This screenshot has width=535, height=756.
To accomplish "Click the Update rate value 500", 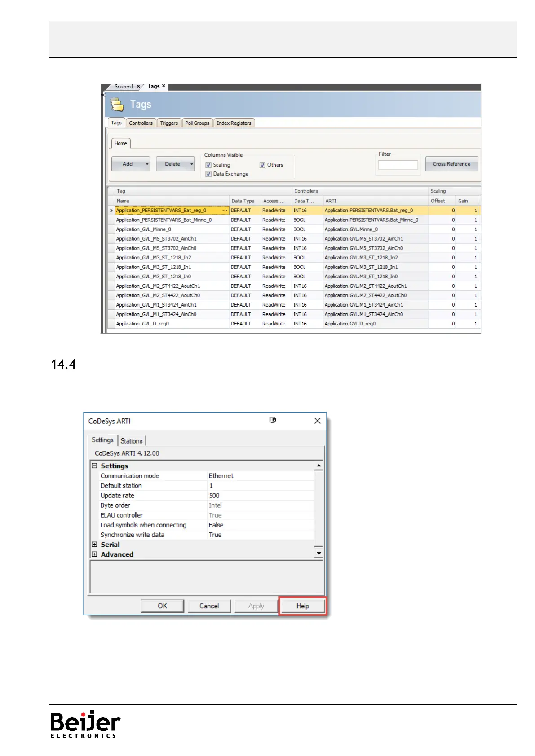I will click(260, 496).
